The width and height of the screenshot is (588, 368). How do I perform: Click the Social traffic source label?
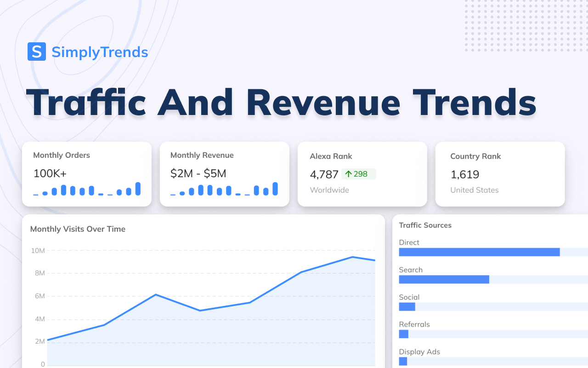coord(409,297)
